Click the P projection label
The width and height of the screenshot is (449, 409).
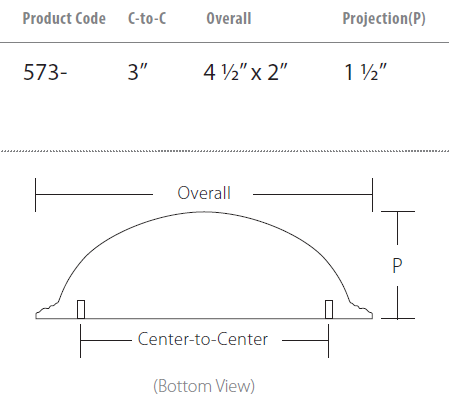click(x=397, y=266)
